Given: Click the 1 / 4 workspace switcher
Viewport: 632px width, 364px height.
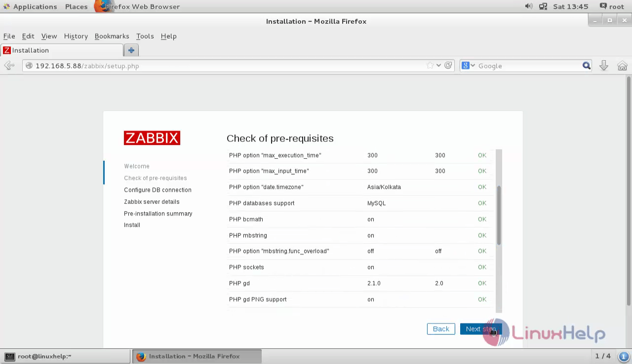Looking at the screenshot, I should coord(602,356).
